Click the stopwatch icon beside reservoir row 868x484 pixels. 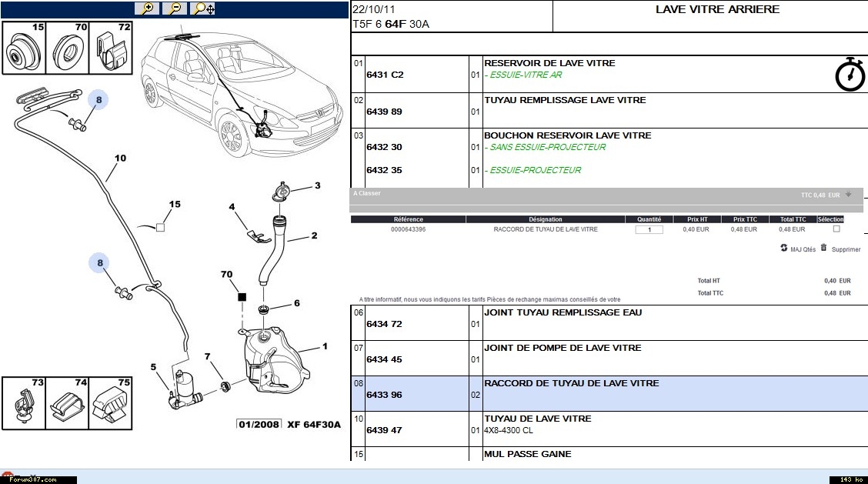pyautogui.click(x=850, y=75)
